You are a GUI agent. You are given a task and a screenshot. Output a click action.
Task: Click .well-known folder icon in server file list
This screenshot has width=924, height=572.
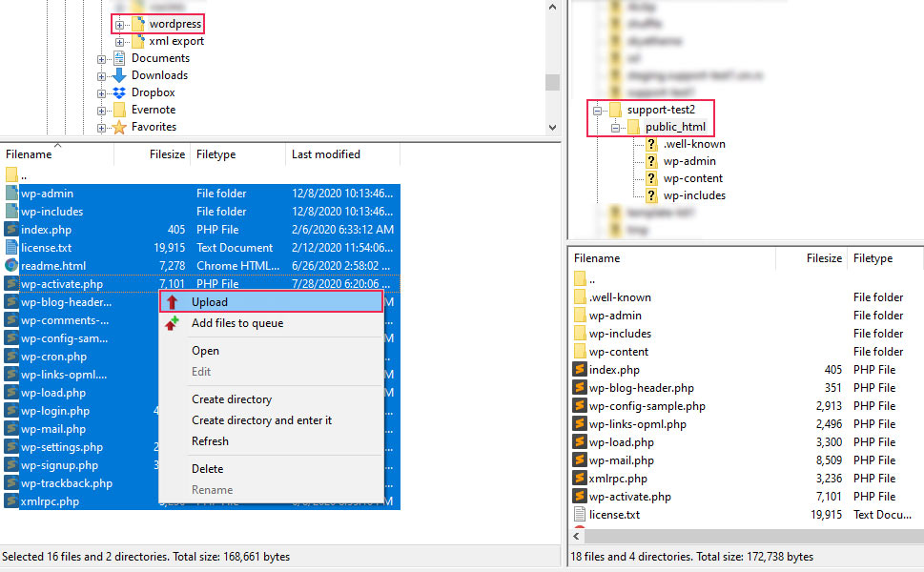click(x=580, y=296)
